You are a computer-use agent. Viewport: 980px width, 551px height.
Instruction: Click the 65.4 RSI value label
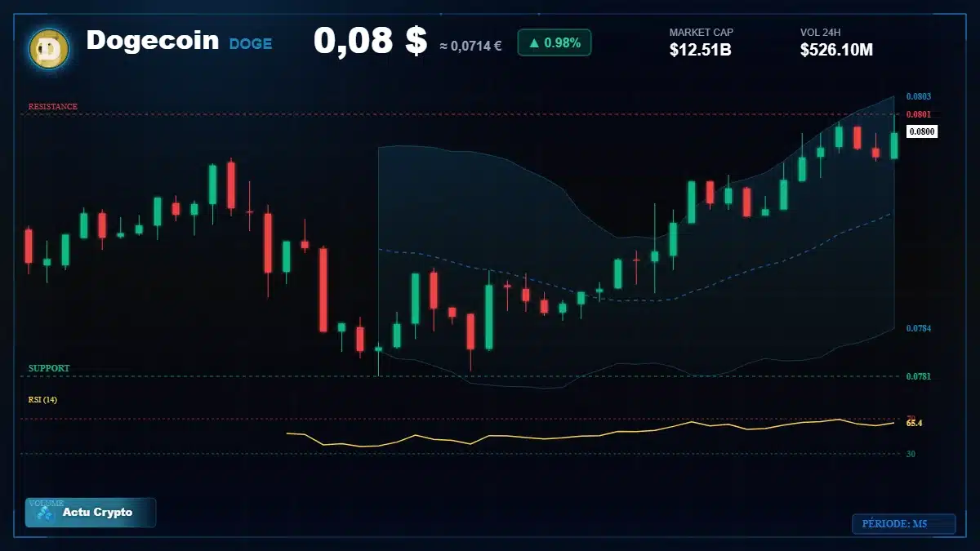[914, 423]
